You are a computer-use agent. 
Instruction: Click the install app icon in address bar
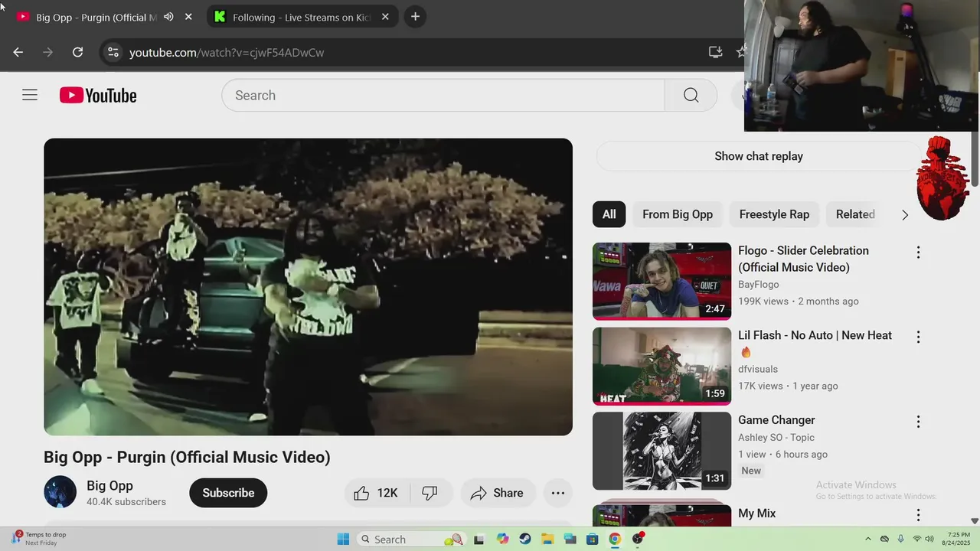pos(715,52)
